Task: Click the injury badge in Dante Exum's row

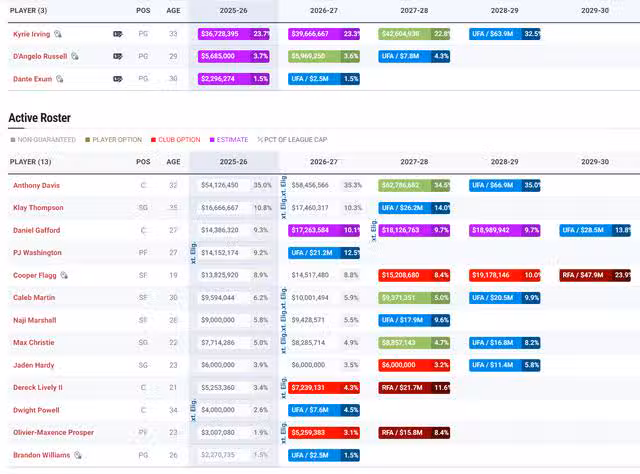Action: tap(118, 79)
